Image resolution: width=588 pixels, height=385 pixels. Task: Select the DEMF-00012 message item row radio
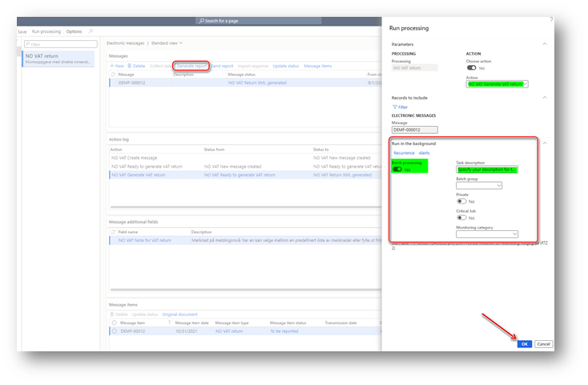(115, 331)
